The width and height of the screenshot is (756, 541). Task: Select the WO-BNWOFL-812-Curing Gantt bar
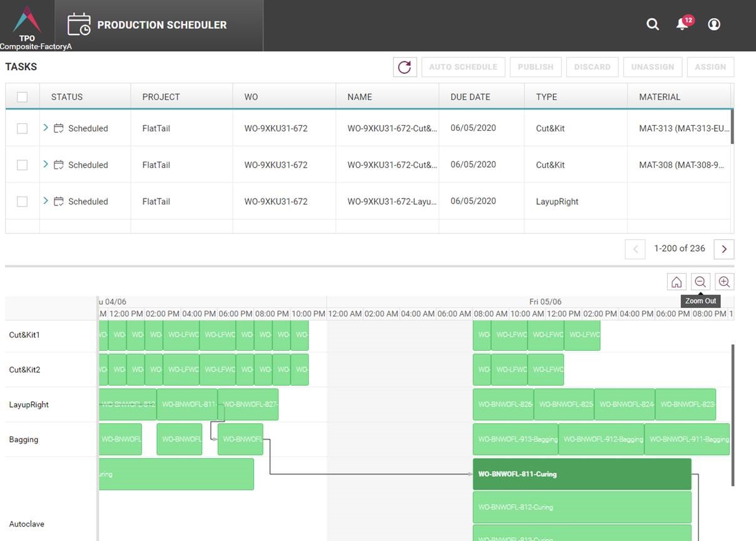click(582, 507)
